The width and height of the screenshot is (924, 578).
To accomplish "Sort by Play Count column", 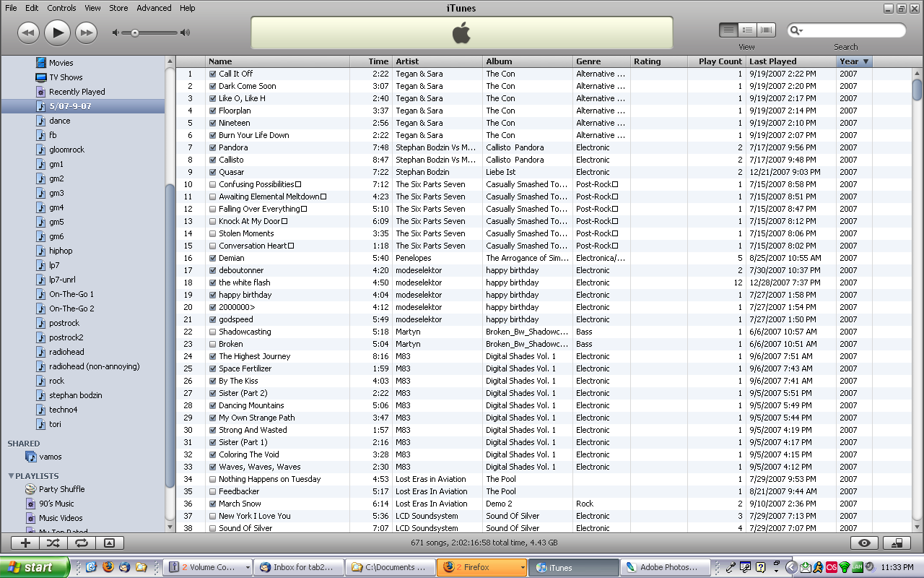I will point(717,61).
